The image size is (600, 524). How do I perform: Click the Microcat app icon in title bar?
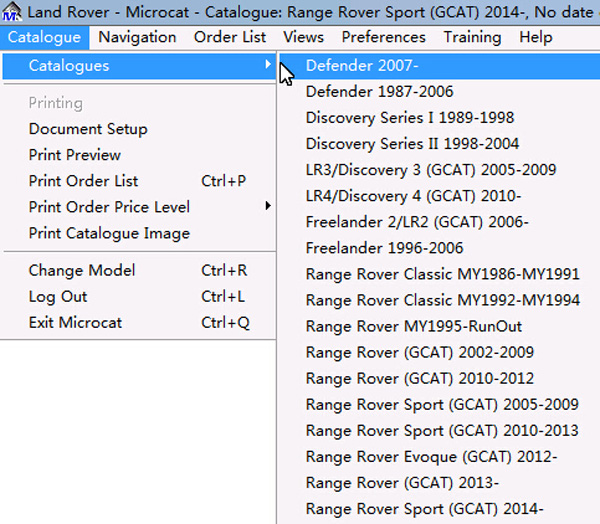click(x=11, y=11)
